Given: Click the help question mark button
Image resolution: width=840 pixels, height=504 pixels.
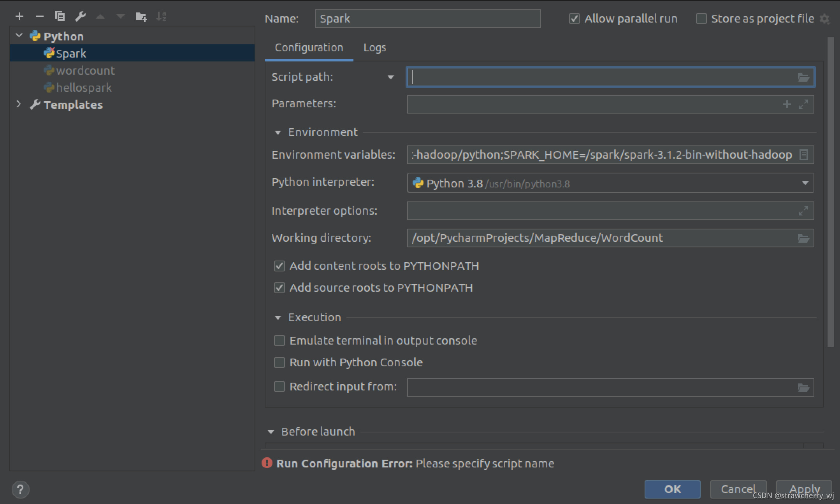Looking at the screenshot, I should (20, 489).
